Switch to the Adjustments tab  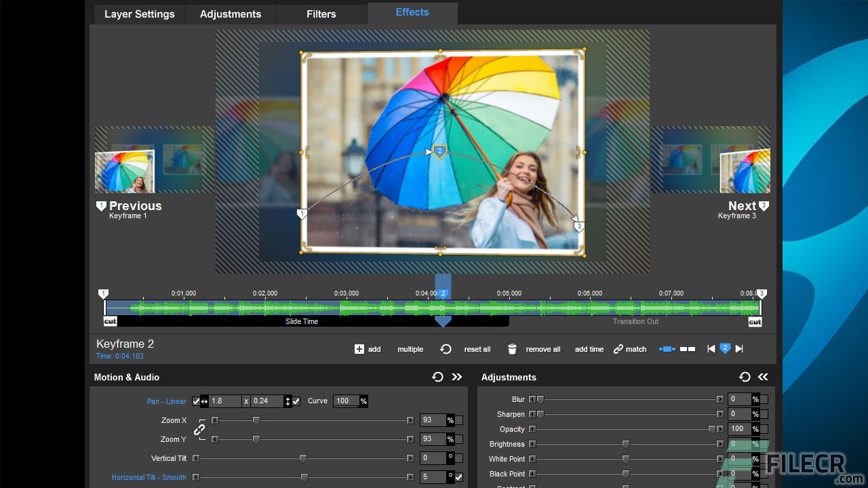(231, 14)
